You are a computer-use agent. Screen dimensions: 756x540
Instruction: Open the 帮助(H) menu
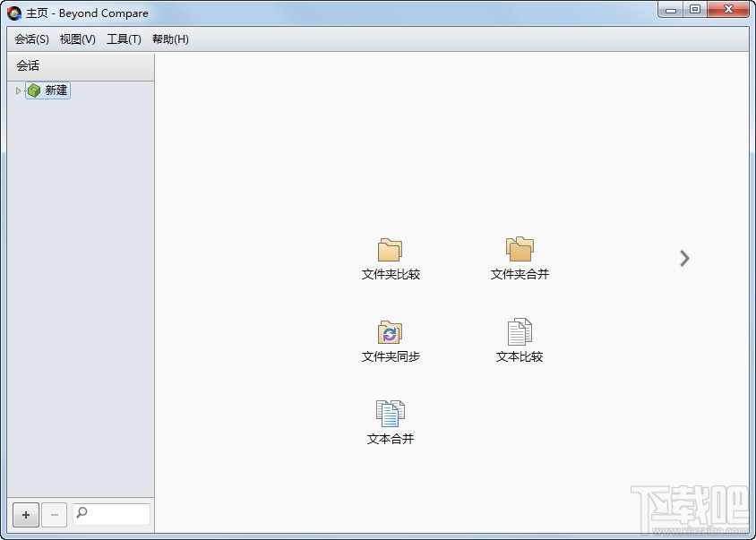pyautogui.click(x=170, y=39)
